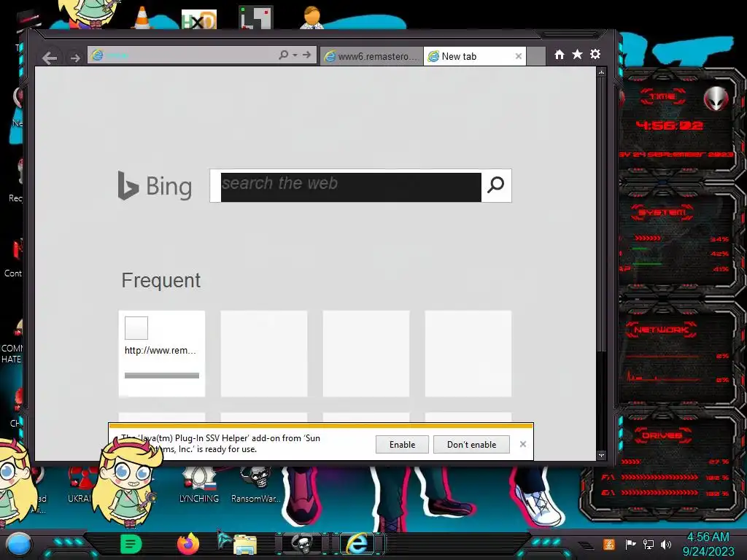The image size is (747, 560).
Task: Open Firefox from the taskbar
Action: [x=189, y=544]
